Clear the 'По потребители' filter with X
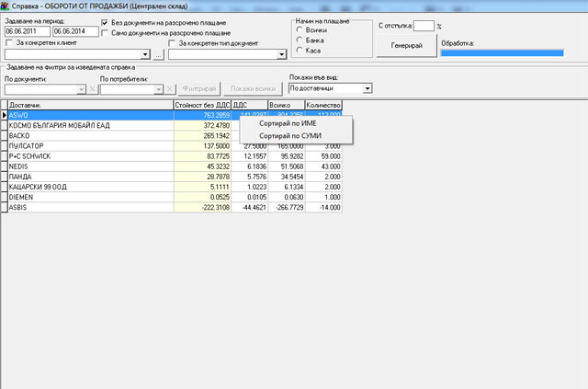This screenshot has height=389, width=588. click(169, 89)
